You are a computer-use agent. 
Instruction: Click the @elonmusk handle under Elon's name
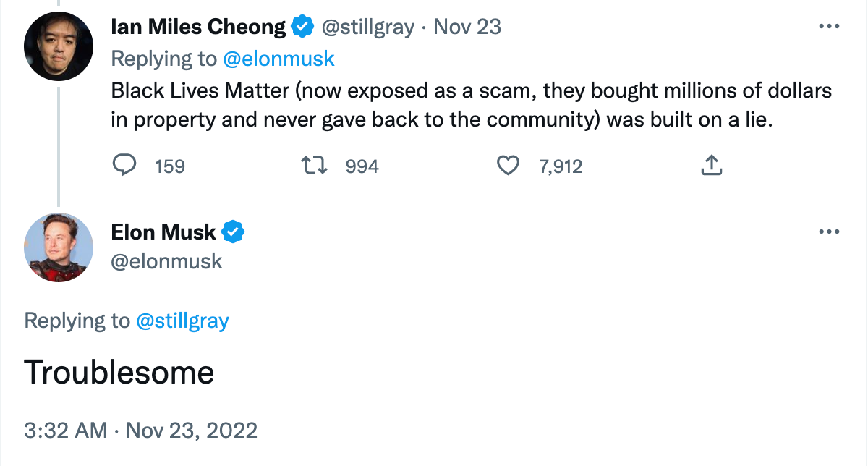166,262
